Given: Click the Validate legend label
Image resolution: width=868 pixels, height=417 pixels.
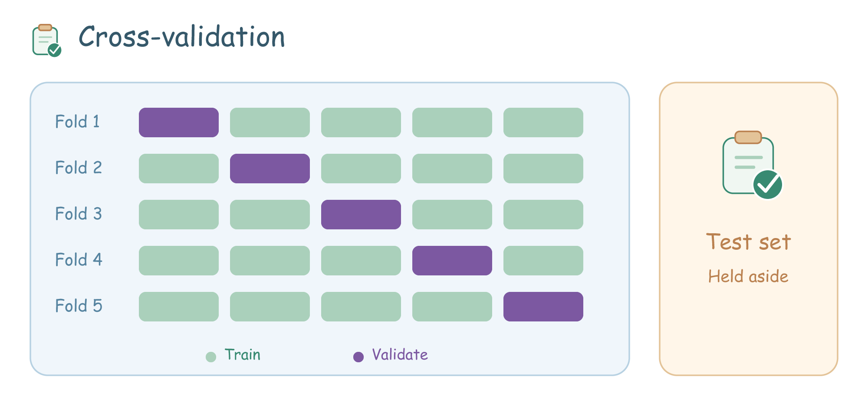Looking at the screenshot, I should pyautogui.click(x=400, y=355).
